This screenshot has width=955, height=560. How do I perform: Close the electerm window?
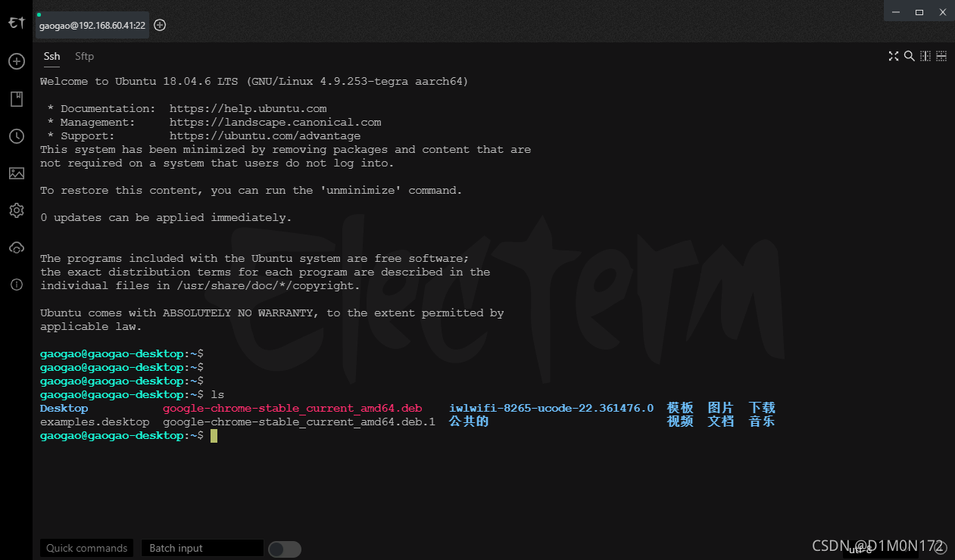[943, 11]
